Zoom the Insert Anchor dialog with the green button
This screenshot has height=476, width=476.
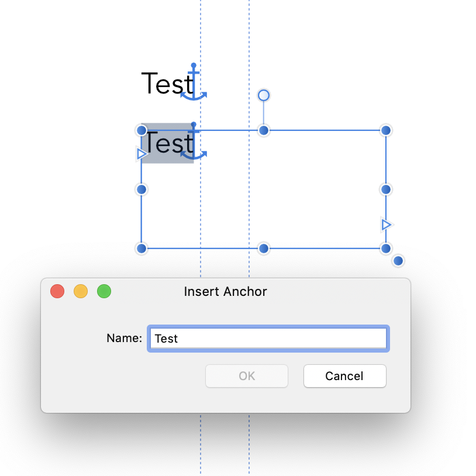104,291
